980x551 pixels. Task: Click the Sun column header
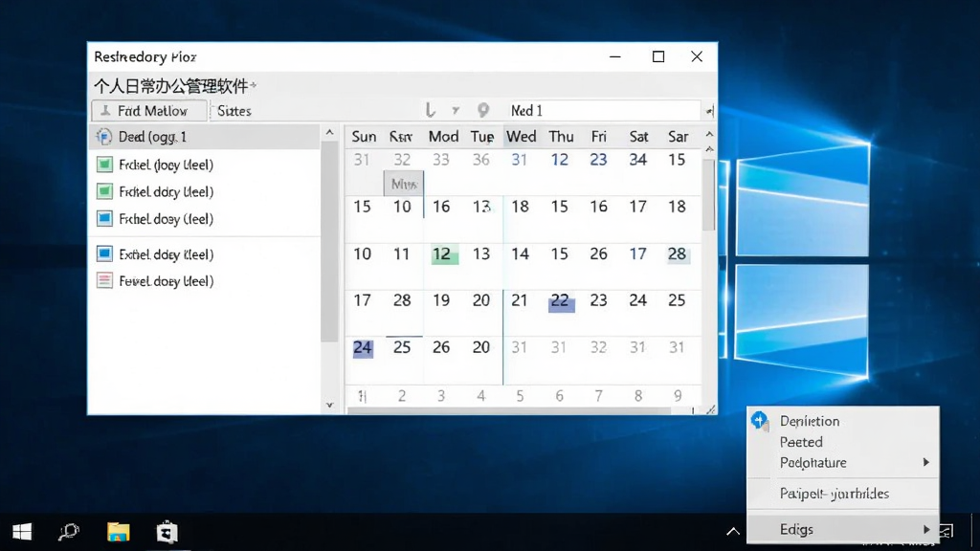click(364, 136)
